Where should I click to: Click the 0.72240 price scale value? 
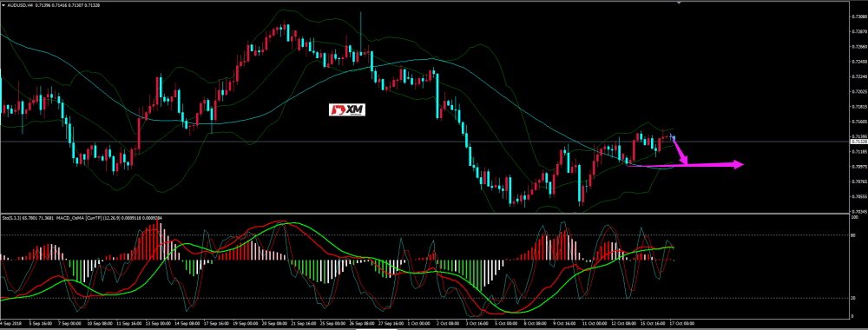coord(858,76)
